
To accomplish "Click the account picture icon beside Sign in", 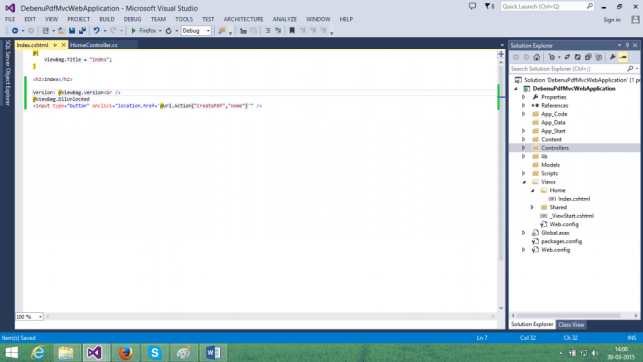I will click(x=635, y=19).
